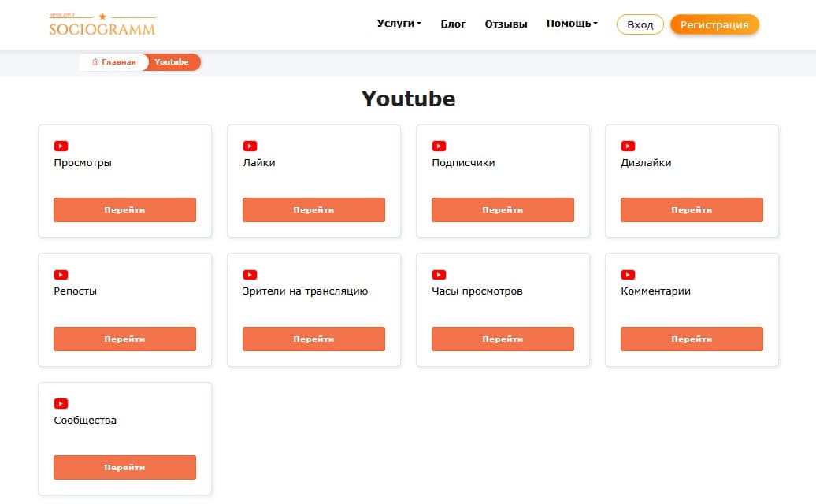Click the Сообщества card title
This screenshot has width=816, height=504.
click(x=85, y=421)
